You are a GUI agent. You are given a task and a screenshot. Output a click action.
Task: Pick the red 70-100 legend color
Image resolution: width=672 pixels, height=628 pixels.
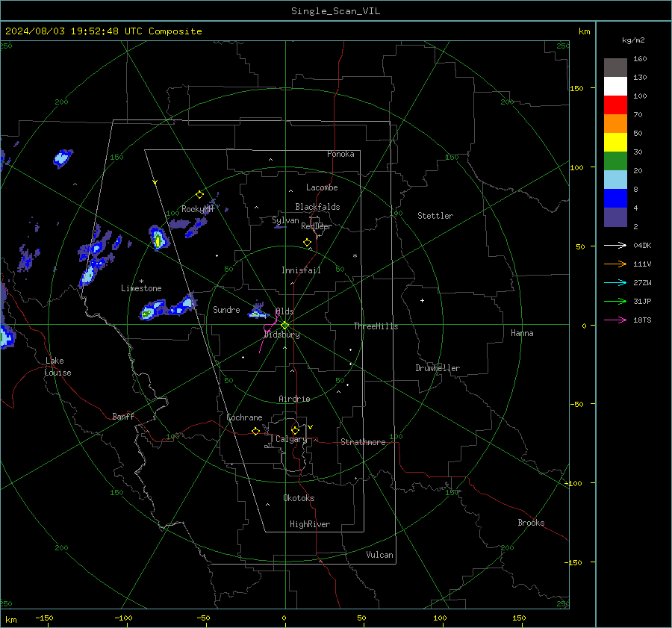[x=615, y=105]
